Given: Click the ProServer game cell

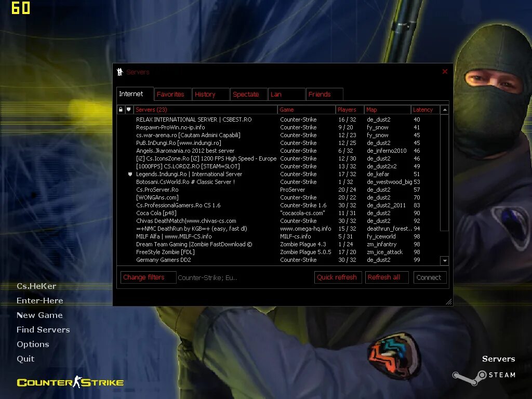Looking at the screenshot, I should tap(292, 190).
